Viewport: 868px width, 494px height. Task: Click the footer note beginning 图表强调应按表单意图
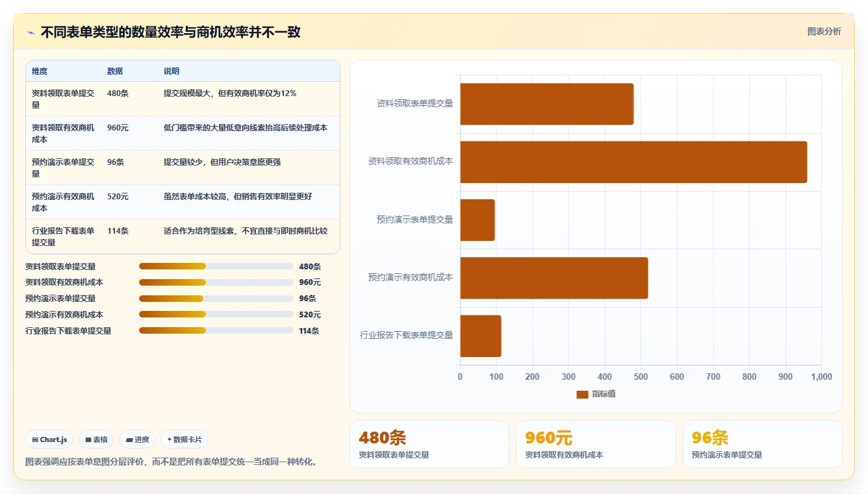click(x=171, y=462)
